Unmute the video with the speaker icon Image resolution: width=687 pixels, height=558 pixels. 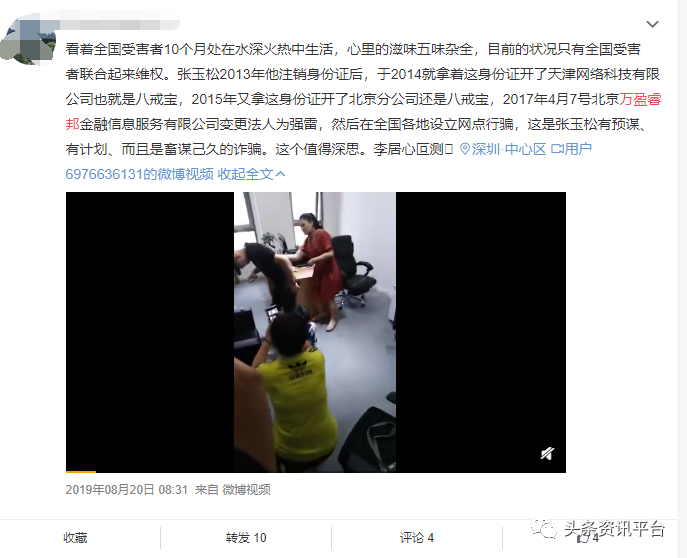(x=547, y=453)
